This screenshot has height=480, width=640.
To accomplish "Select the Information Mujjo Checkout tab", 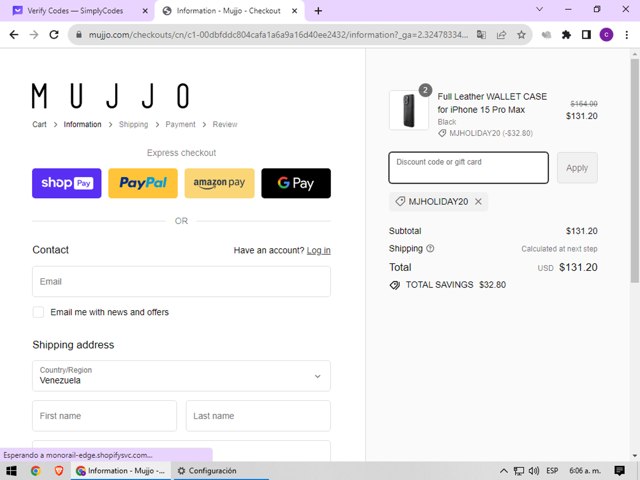I will (x=229, y=11).
